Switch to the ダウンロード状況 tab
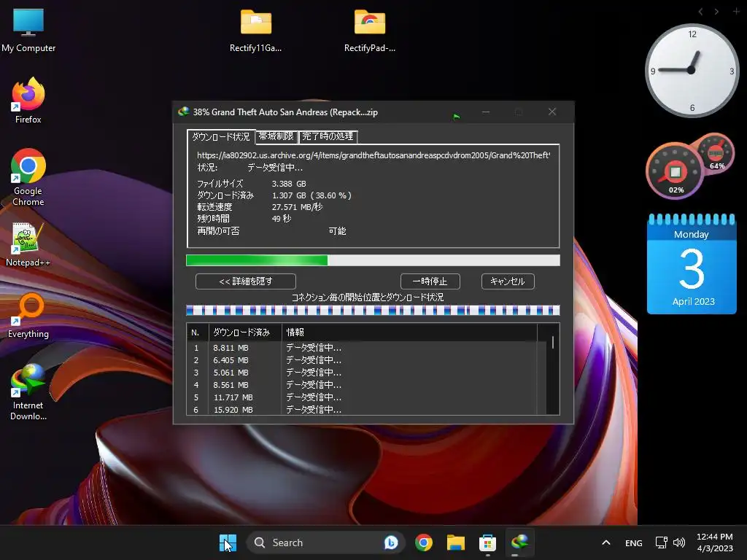The image size is (747, 560). coord(221,136)
